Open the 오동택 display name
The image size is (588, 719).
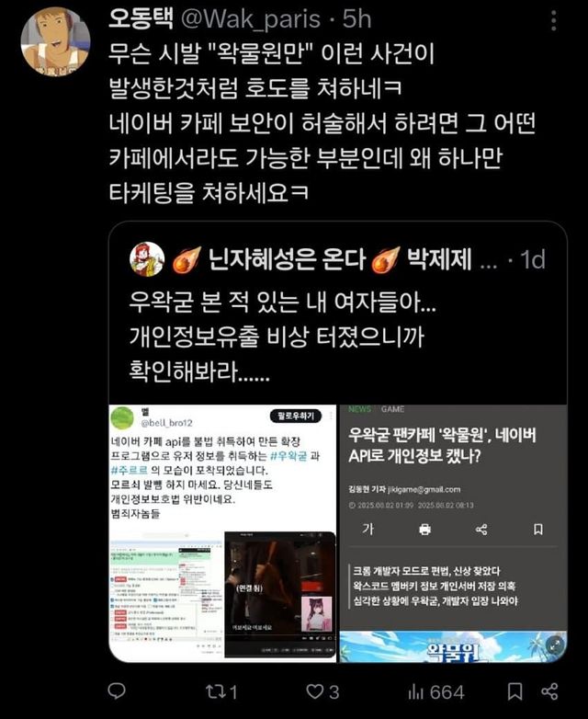point(141,19)
